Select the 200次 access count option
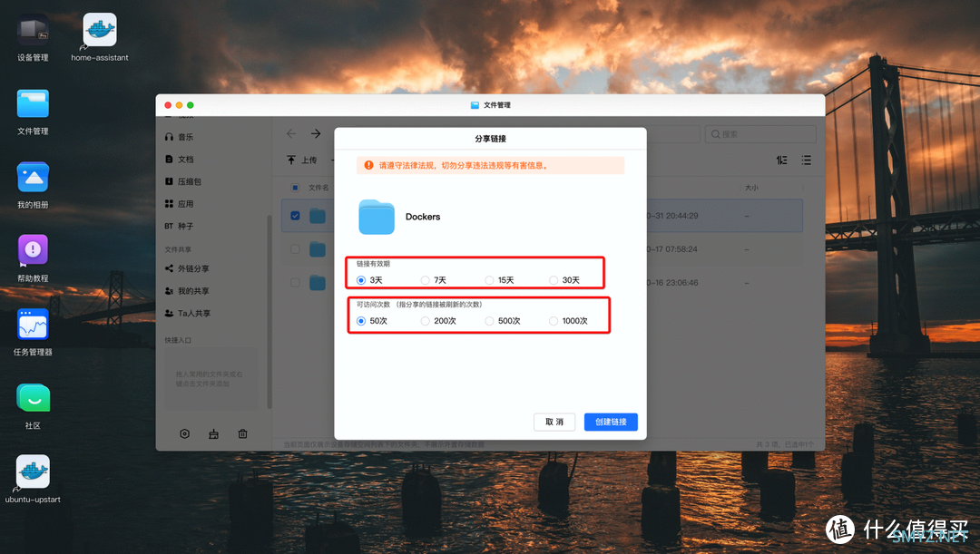Image resolution: width=980 pixels, height=554 pixels. click(425, 321)
